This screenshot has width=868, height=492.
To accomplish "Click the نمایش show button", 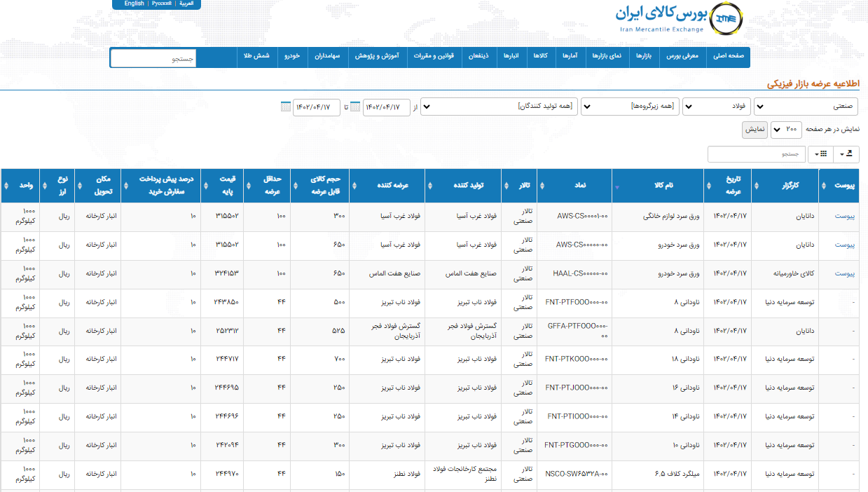I will coord(755,130).
